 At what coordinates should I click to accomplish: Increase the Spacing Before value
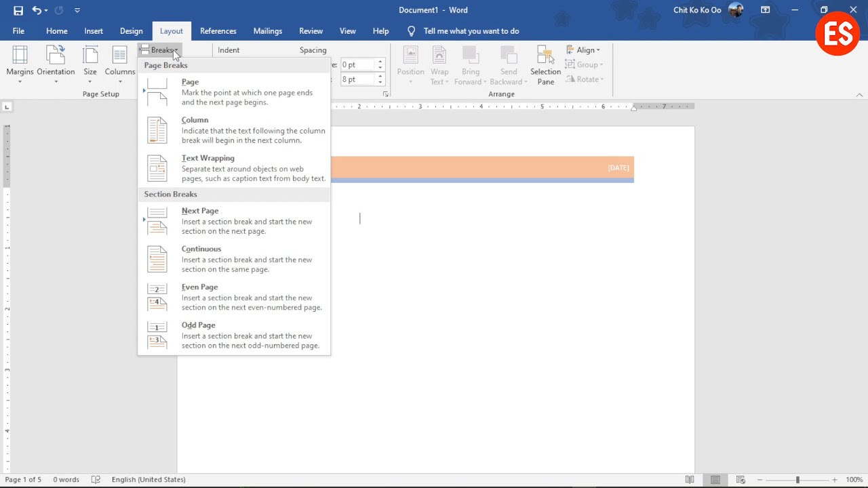pos(380,62)
